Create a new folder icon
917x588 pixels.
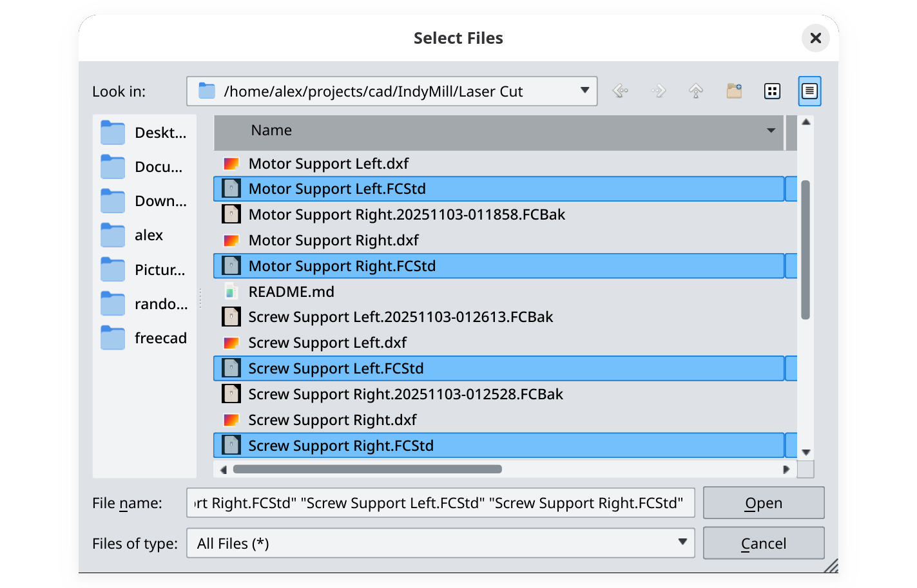(x=734, y=91)
